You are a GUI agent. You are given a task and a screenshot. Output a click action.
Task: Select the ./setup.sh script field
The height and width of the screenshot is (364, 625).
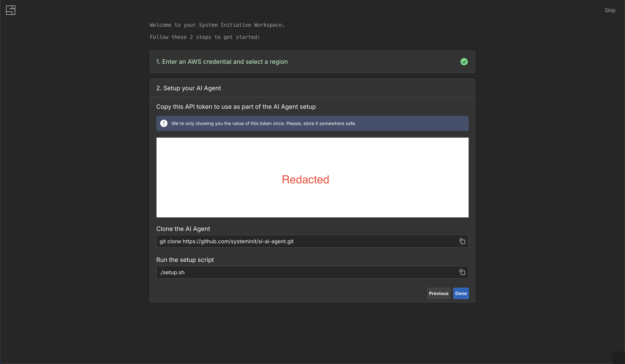[x=312, y=272]
